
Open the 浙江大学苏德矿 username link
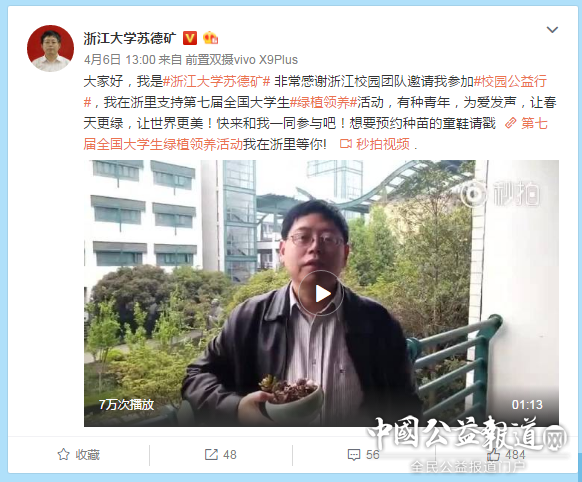tap(130, 38)
